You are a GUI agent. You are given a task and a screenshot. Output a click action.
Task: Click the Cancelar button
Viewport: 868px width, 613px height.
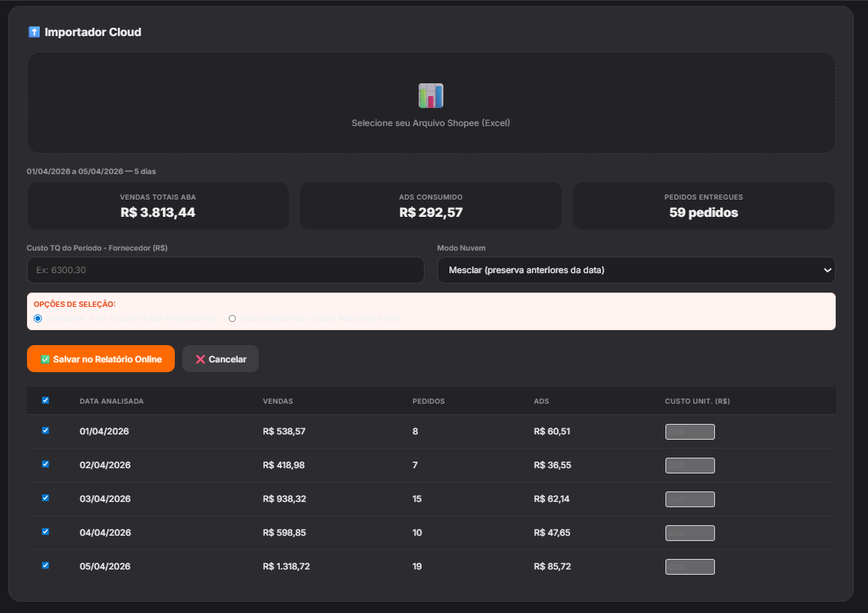tap(221, 359)
